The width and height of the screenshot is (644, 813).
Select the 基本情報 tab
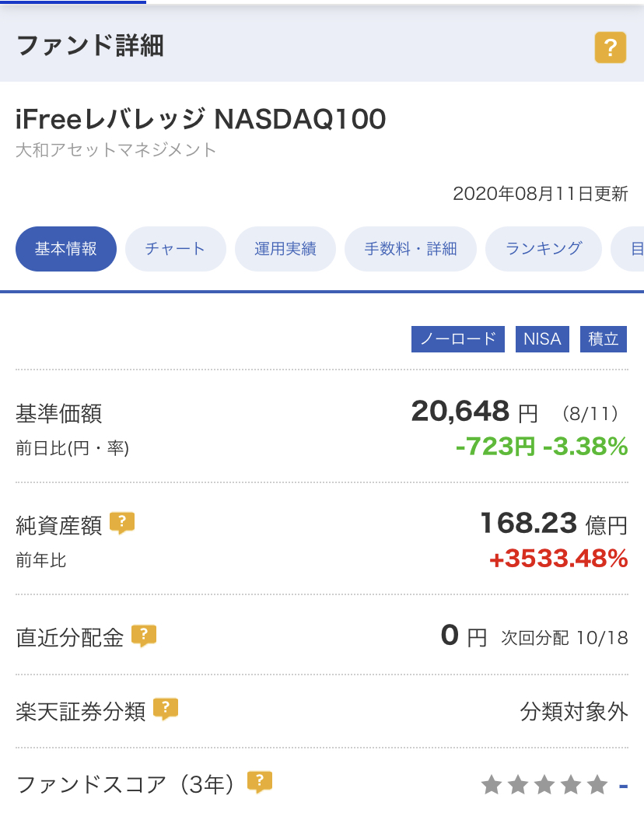[66, 249]
